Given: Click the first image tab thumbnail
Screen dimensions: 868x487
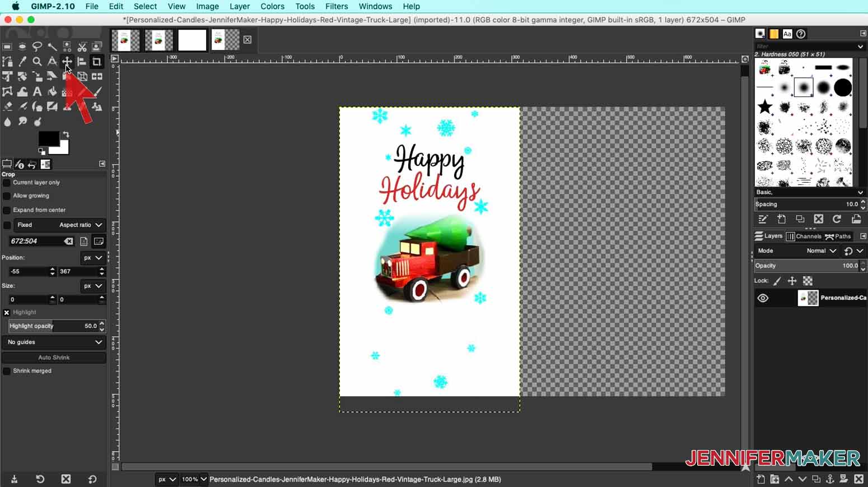Looking at the screenshot, I should point(126,40).
